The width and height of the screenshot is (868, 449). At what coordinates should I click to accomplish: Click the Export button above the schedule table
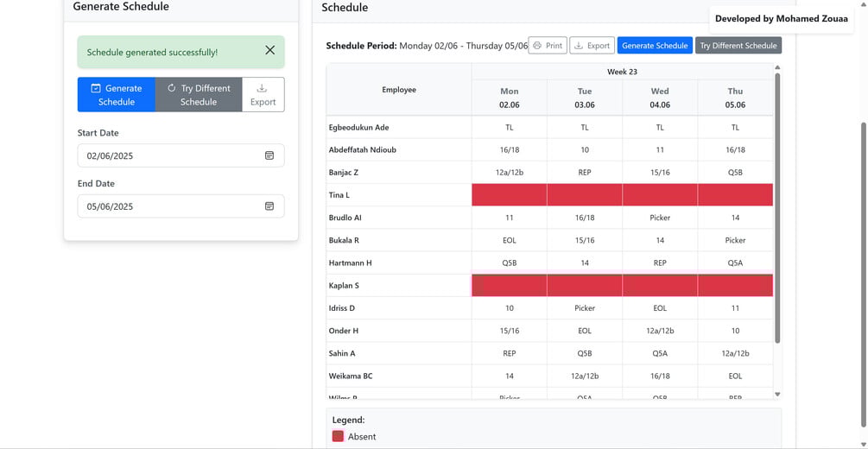592,46
